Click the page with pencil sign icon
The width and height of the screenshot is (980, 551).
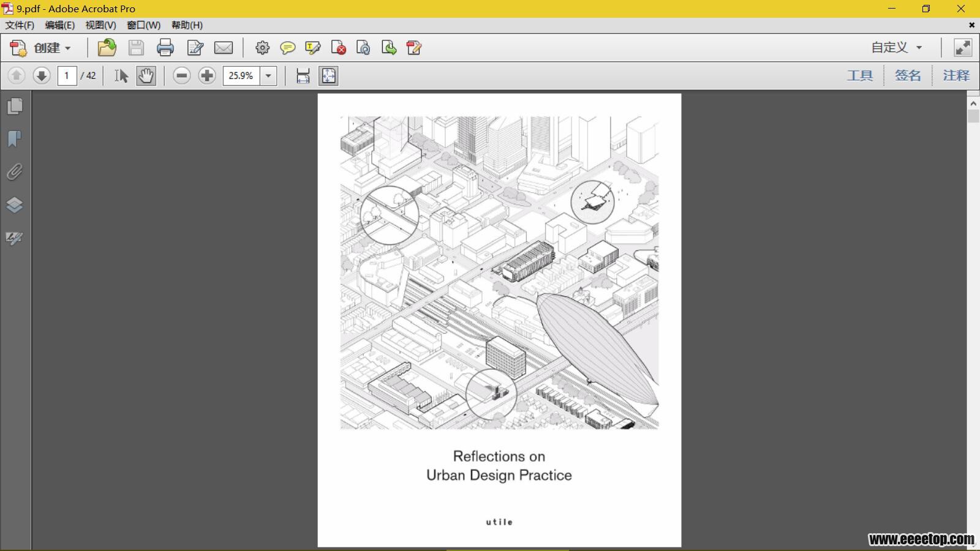(x=414, y=48)
